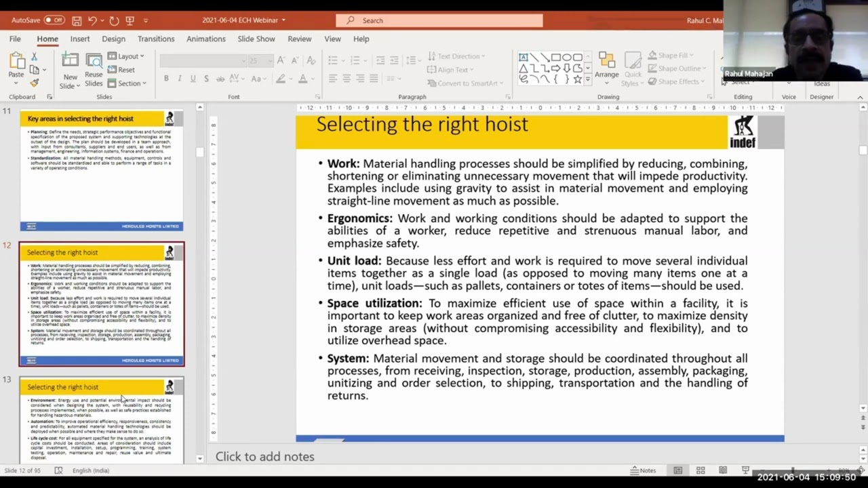
Task: Open the 2021-06-04 ECH Webinar title dropdown
Action: 244,20
